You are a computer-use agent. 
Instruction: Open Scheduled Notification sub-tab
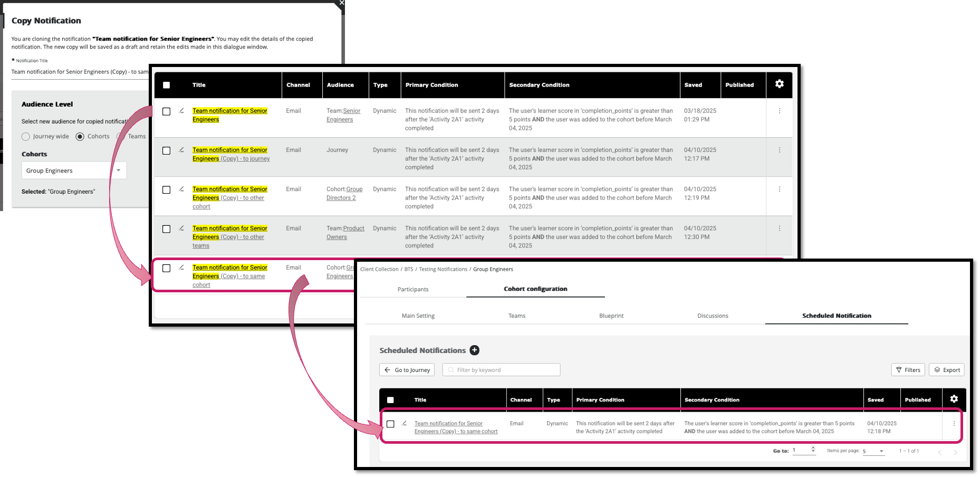coord(837,316)
